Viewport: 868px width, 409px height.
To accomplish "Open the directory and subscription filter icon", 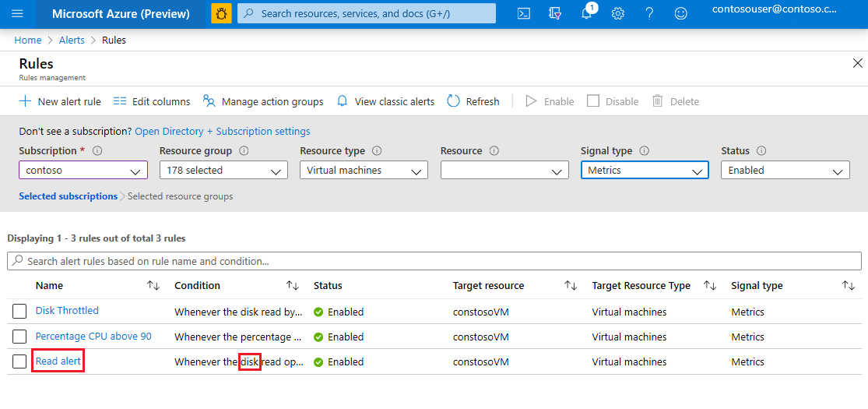I will pyautogui.click(x=555, y=14).
